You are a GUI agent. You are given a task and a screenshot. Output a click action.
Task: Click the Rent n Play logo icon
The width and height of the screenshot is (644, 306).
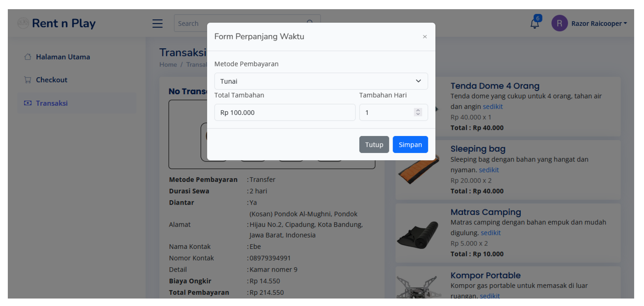pos(22,23)
